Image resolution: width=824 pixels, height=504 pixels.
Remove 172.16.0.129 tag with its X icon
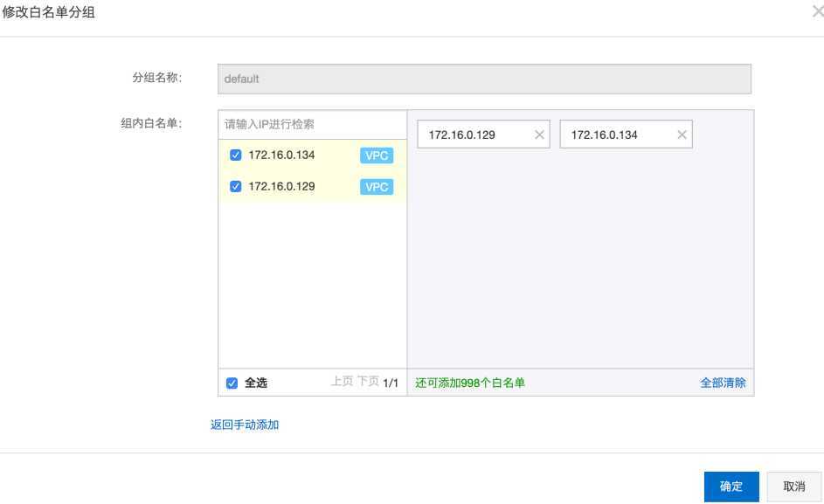(539, 135)
